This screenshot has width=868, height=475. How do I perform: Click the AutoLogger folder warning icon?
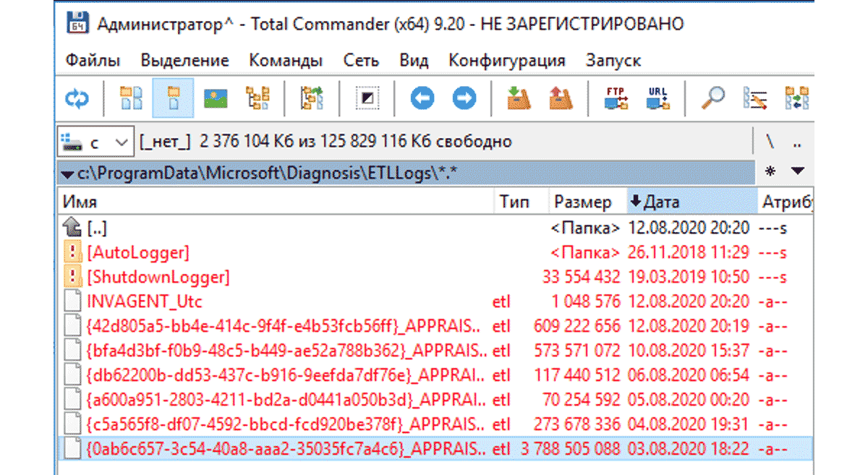(72, 253)
